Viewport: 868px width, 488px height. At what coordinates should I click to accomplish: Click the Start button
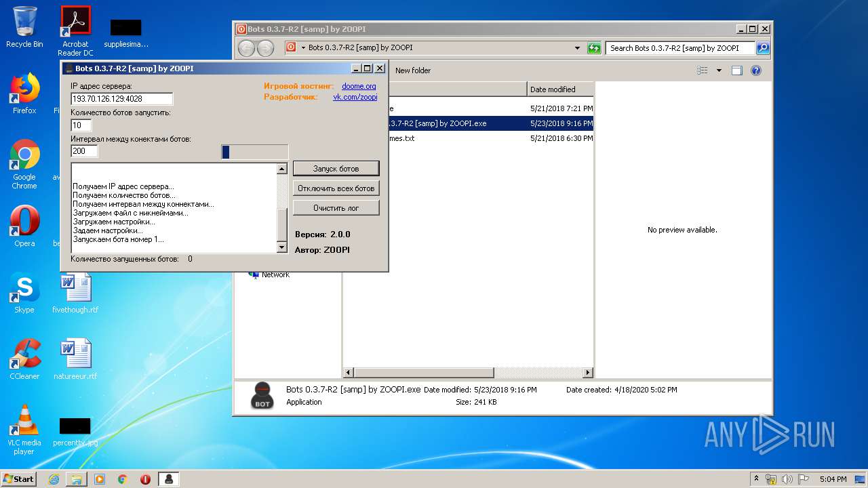click(18, 479)
